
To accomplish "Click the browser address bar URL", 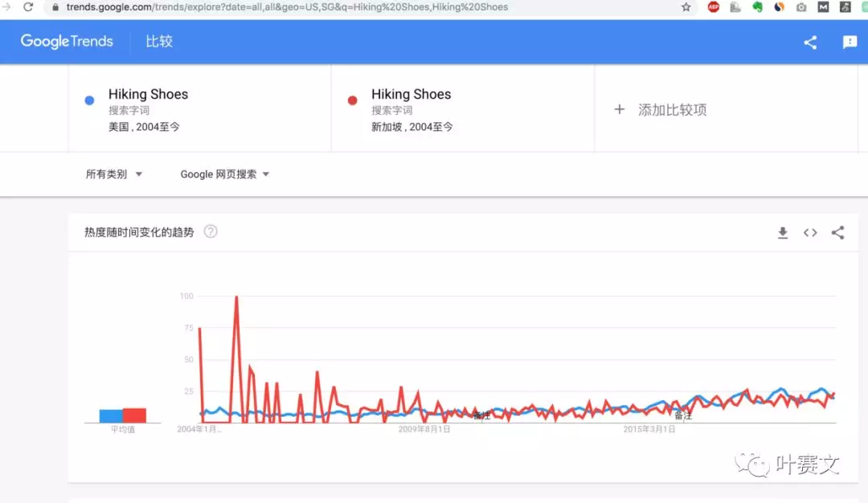I will tap(287, 7).
